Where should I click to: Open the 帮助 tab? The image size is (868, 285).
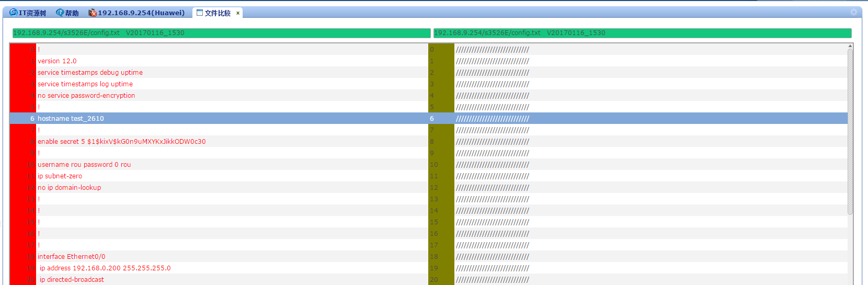[72, 13]
